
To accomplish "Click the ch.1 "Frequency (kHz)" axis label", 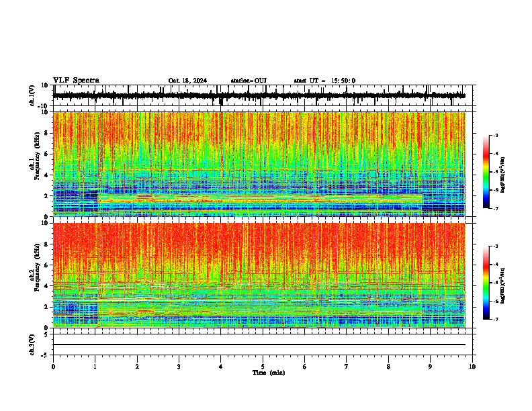I will pyautogui.click(x=37, y=156).
